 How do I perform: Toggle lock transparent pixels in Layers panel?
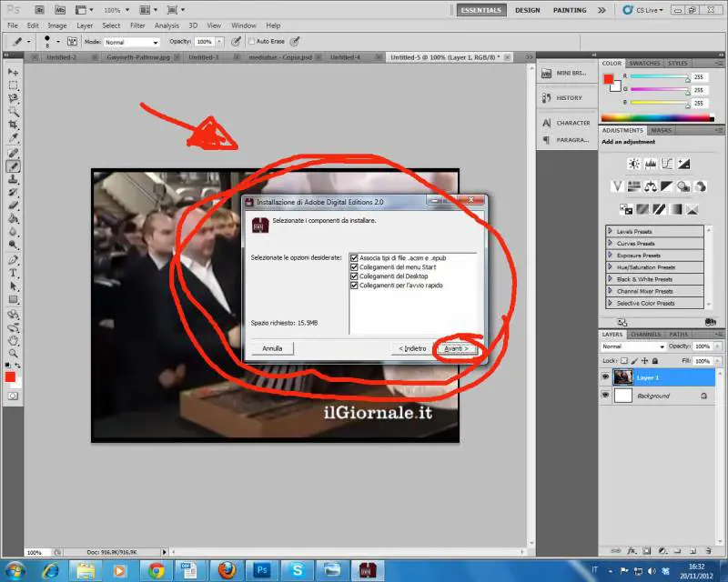(x=624, y=361)
